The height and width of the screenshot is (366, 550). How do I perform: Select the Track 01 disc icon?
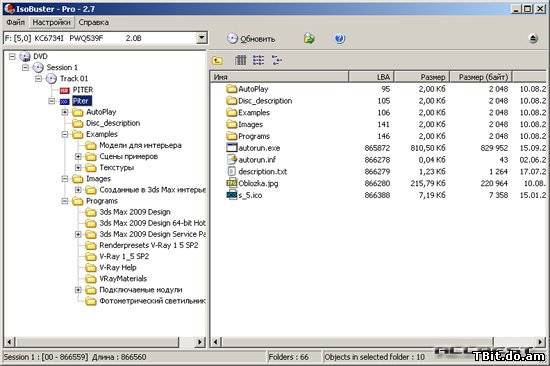pyautogui.click(x=51, y=79)
